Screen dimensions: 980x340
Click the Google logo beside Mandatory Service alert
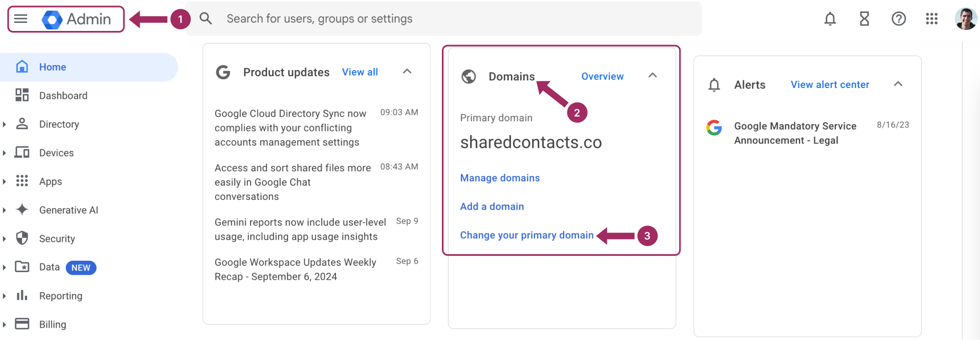[714, 128]
